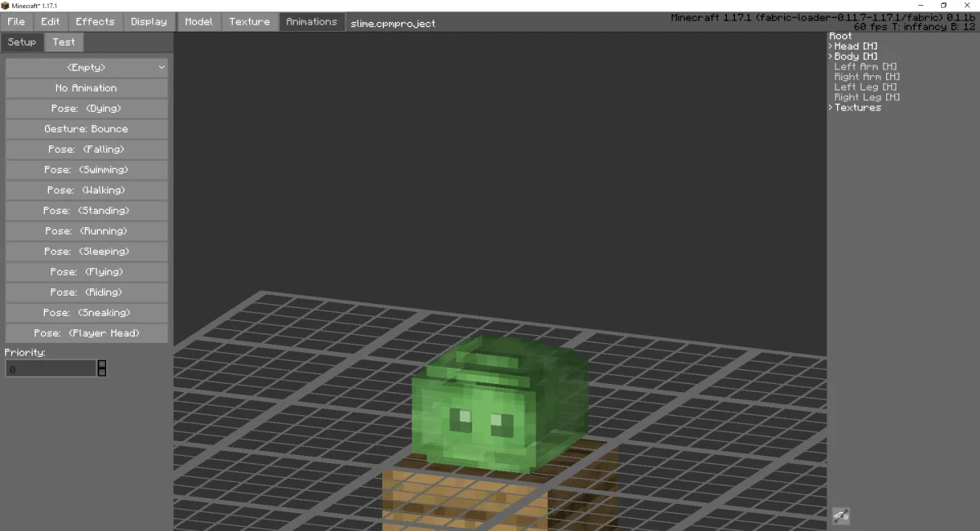Test the Pose: (Running) animation
This screenshot has width=980, height=531.
[x=87, y=230]
